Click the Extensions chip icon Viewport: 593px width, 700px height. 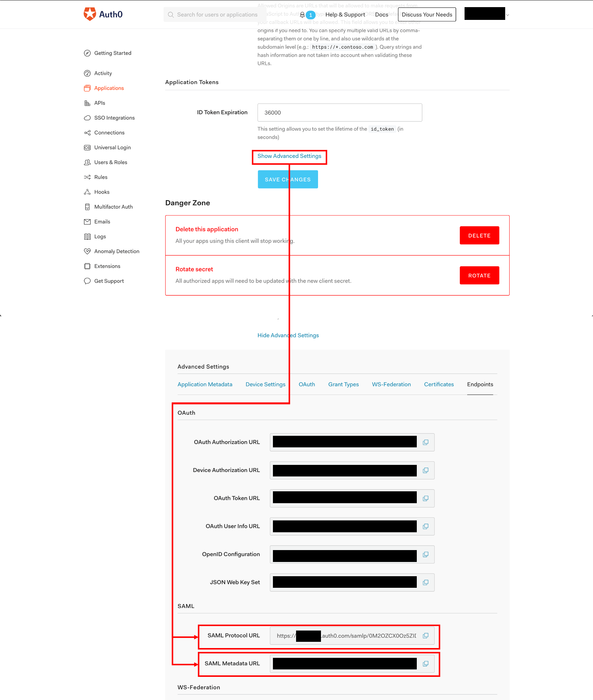88,266
